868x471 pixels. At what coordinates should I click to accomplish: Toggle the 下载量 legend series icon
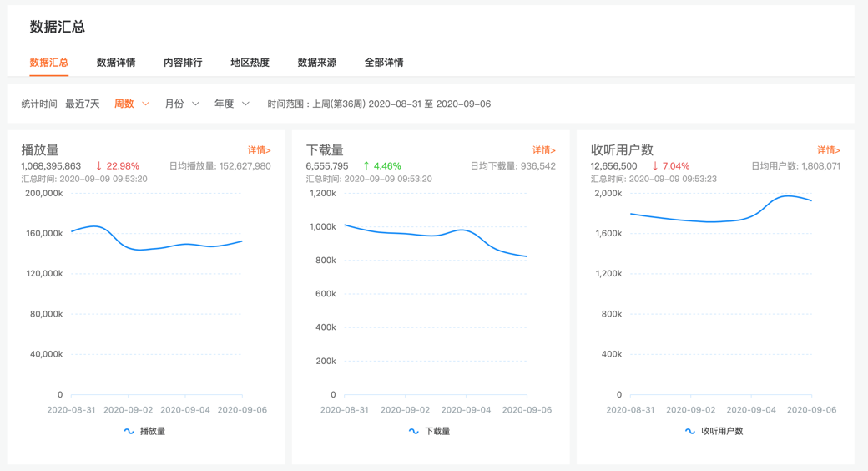413,432
